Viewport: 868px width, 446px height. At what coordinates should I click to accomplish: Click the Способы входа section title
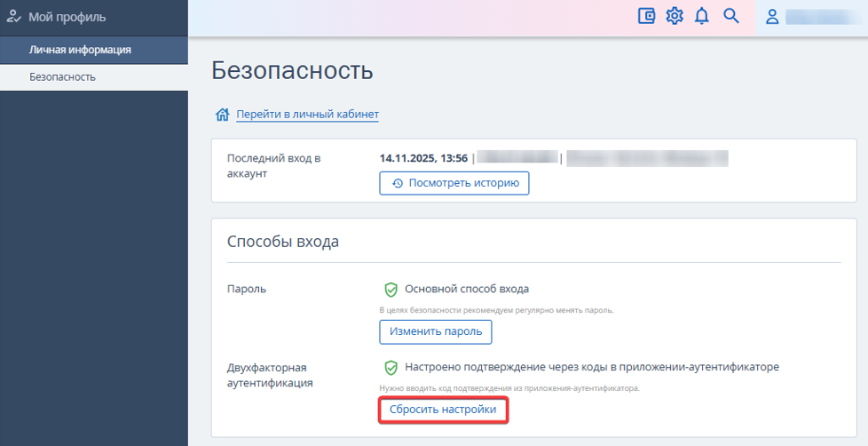coord(283,242)
